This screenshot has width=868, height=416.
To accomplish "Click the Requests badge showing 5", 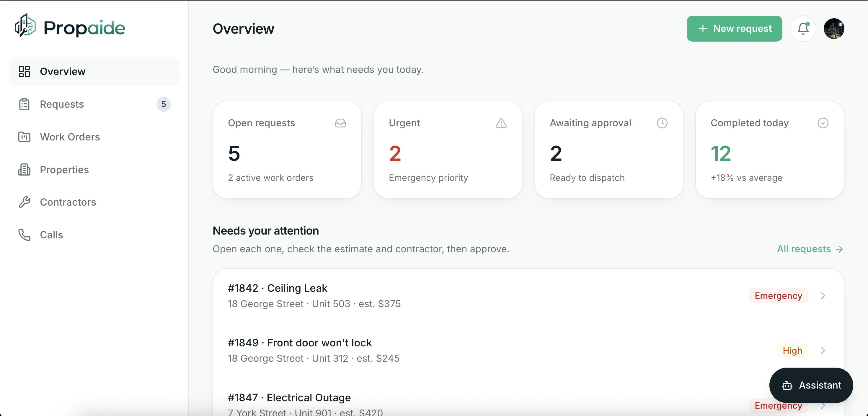I will click(164, 104).
